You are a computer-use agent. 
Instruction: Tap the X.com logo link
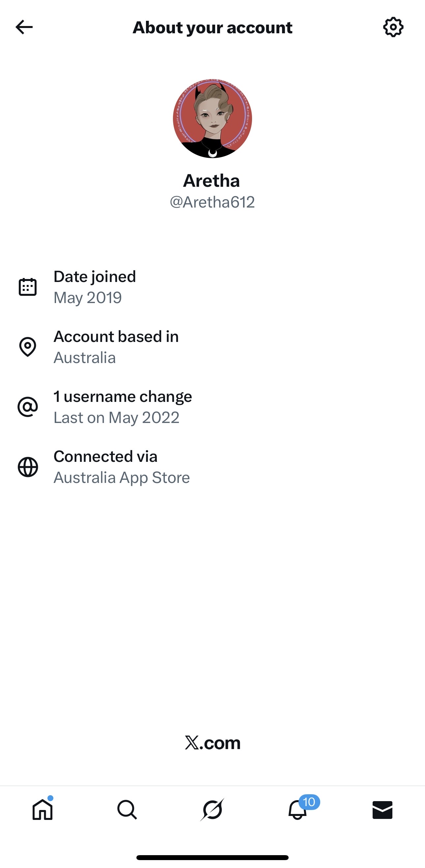tap(213, 742)
